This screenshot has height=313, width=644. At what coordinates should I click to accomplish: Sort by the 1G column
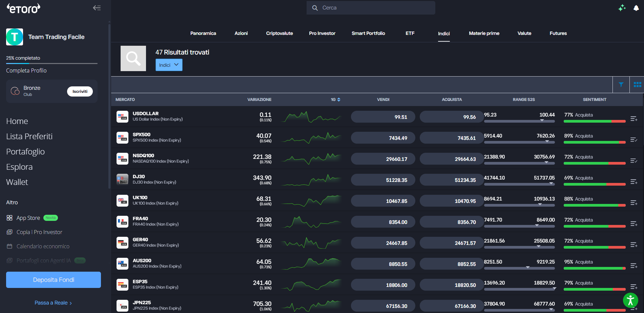point(335,100)
